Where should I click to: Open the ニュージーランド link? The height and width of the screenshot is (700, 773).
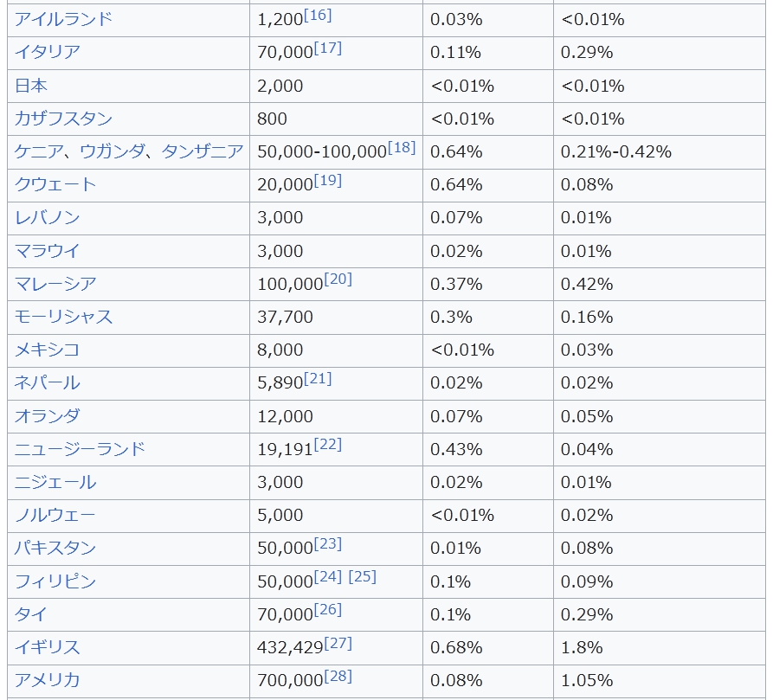[x=80, y=449]
